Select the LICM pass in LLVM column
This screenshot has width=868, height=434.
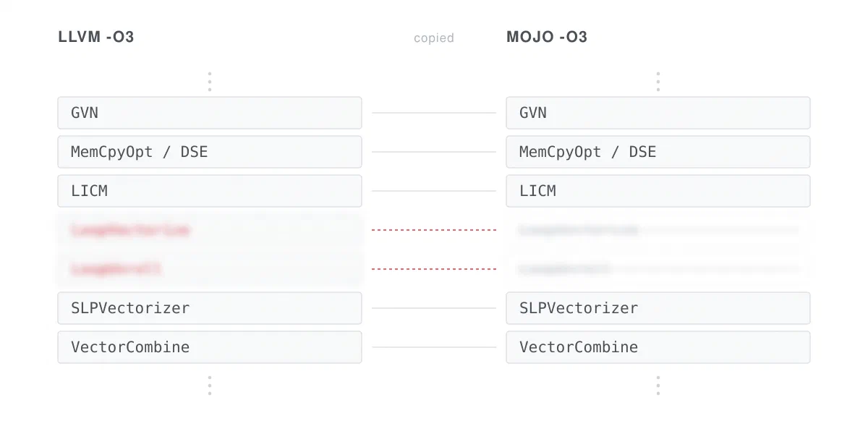(210, 191)
